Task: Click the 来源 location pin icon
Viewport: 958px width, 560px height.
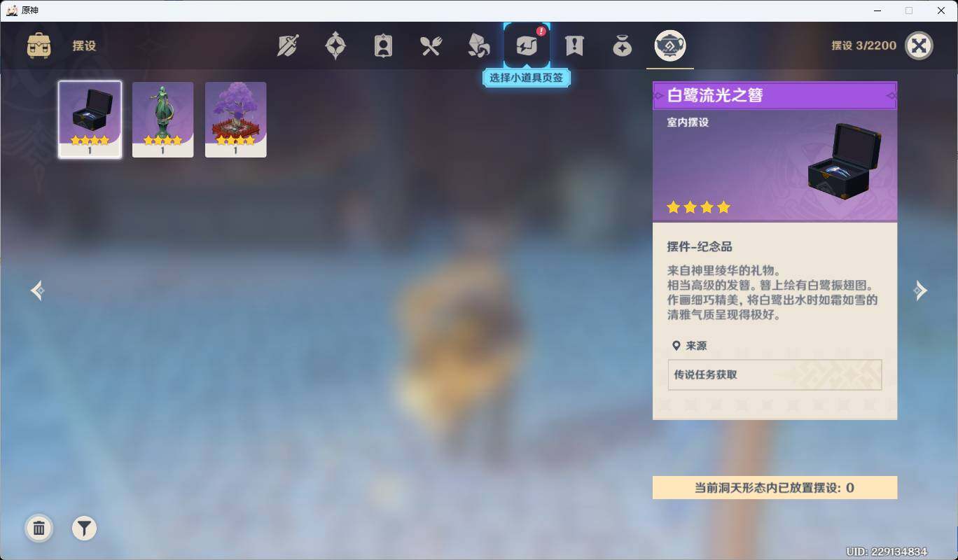Action: pos(676,346)
